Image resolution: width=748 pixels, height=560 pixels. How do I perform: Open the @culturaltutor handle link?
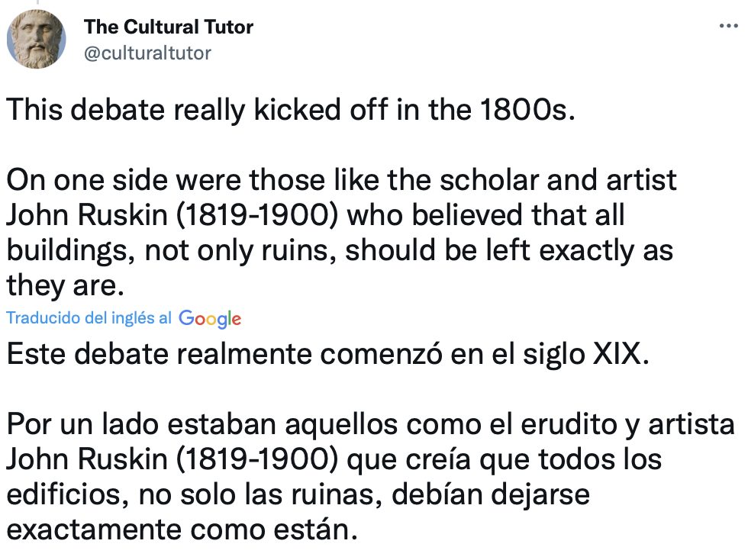[x=147, y=53]
